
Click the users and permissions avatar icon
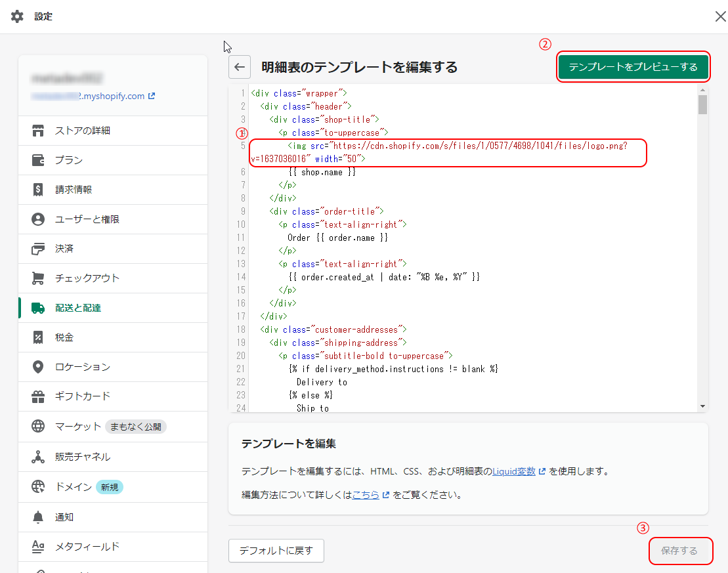(38, 219)
